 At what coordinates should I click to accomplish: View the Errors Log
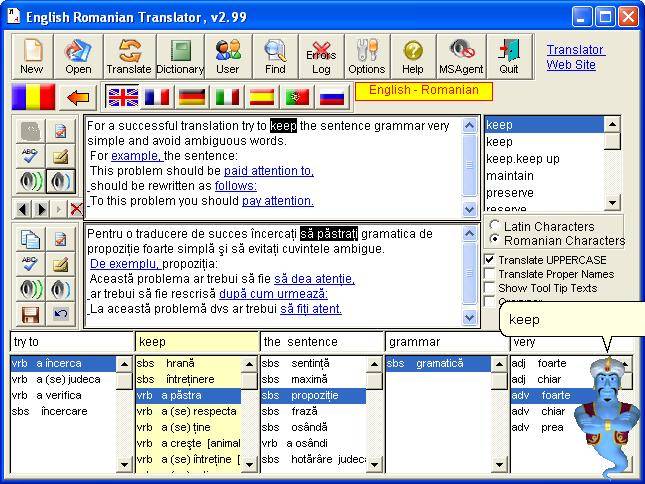click(321, 57)
